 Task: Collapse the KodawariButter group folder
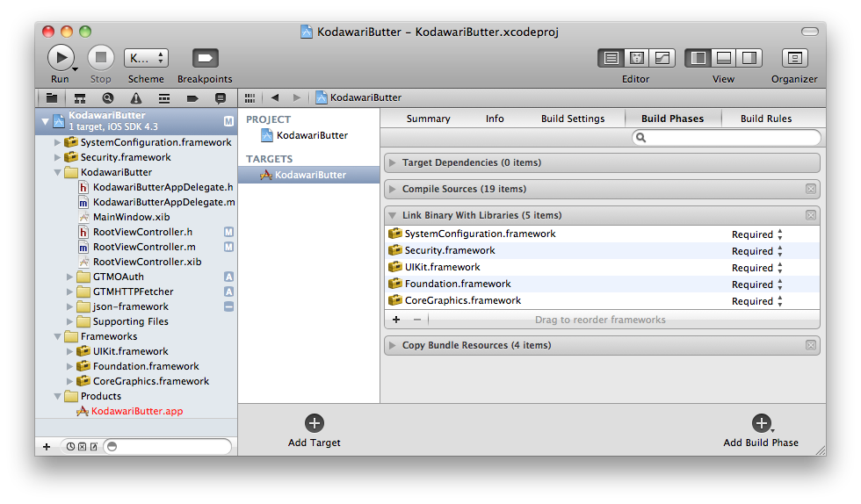coord(57,172)
